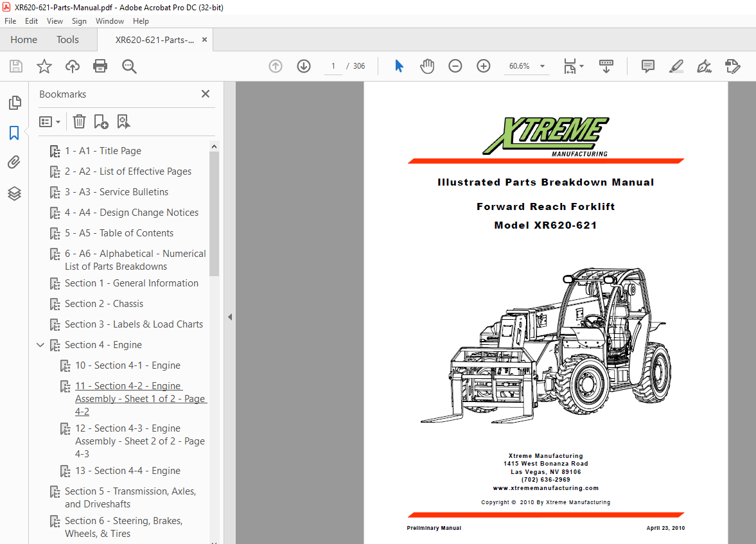This screenshot has width=756, height=544.
Task: Add a comment with note icon
Action: click(648, 66)
